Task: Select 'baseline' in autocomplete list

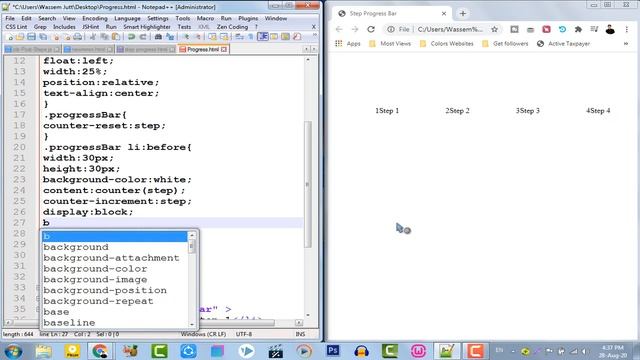Action: pyautogui.click(x=69, y=322)
